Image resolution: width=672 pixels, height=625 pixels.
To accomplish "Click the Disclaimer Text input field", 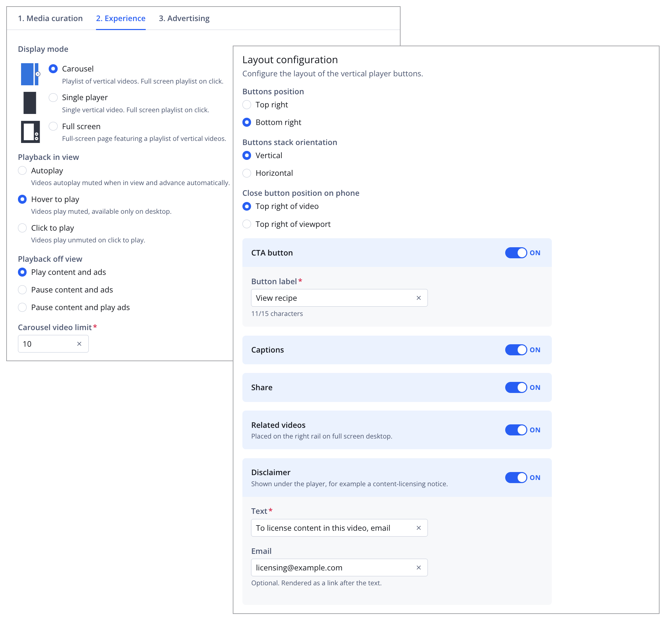I will click(339, 528).
